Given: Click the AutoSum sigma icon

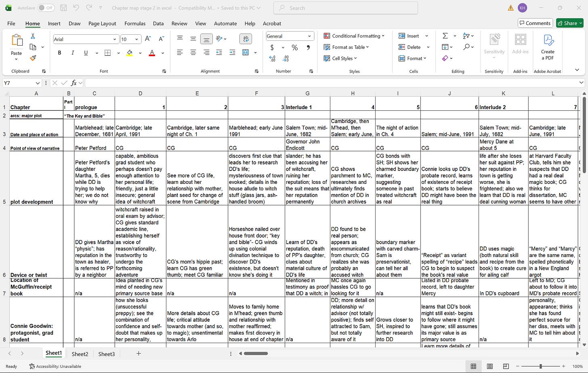Looking at the screenshot, I should (x=445, y=36).
